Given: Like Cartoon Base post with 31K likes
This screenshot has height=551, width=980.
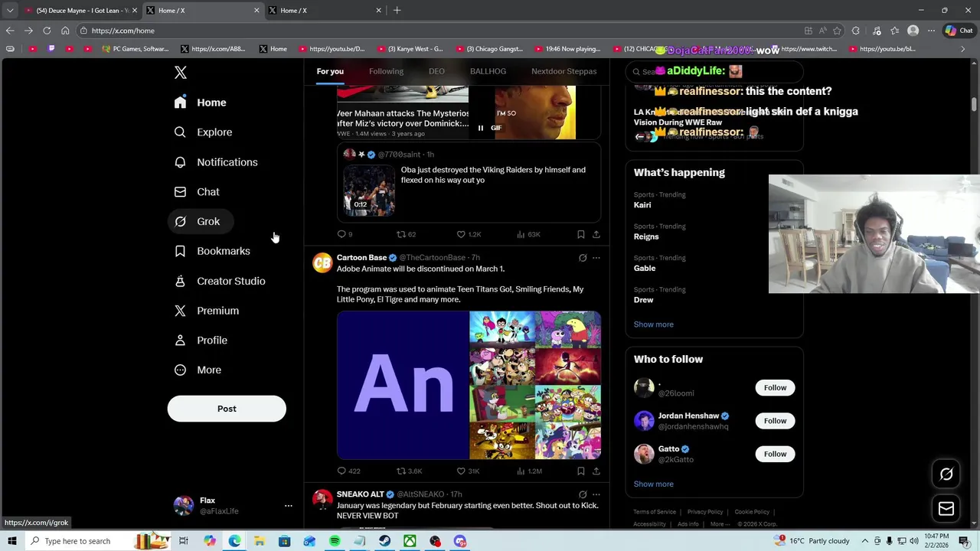Looking at the screenshot, I should (x=468, y=471).
